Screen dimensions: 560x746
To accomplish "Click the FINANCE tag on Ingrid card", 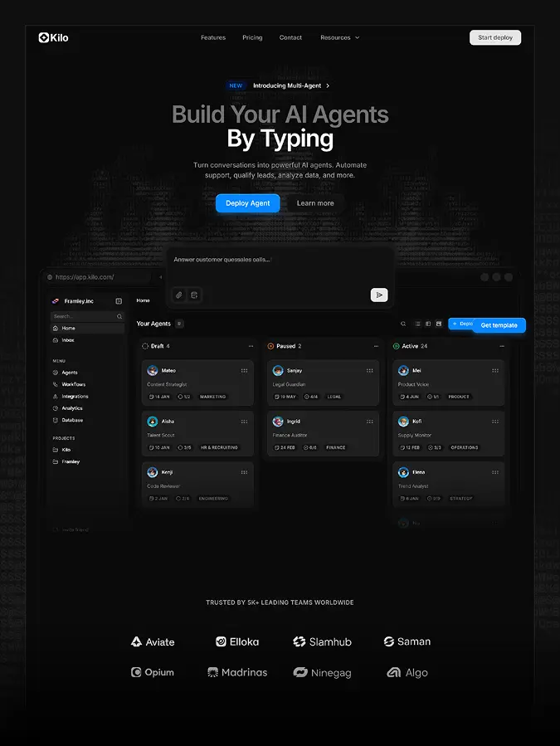I will point(335,448).
